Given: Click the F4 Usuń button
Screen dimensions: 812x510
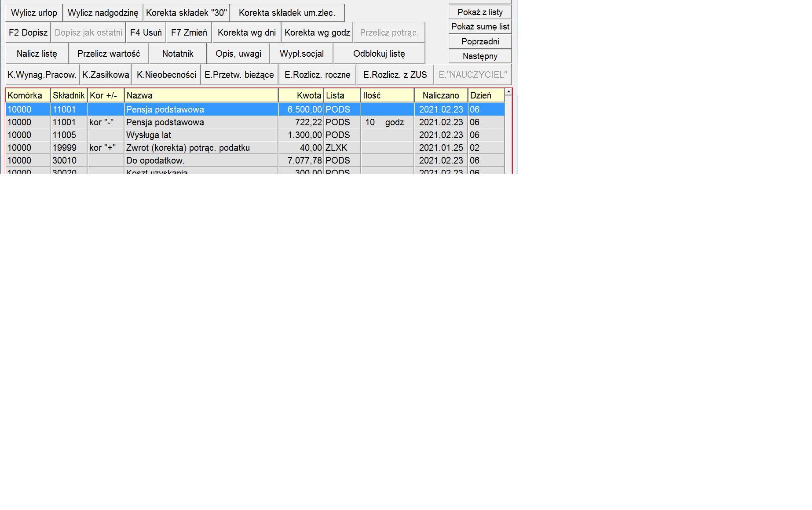Looking at the screenshot, I should click(146, 33).
